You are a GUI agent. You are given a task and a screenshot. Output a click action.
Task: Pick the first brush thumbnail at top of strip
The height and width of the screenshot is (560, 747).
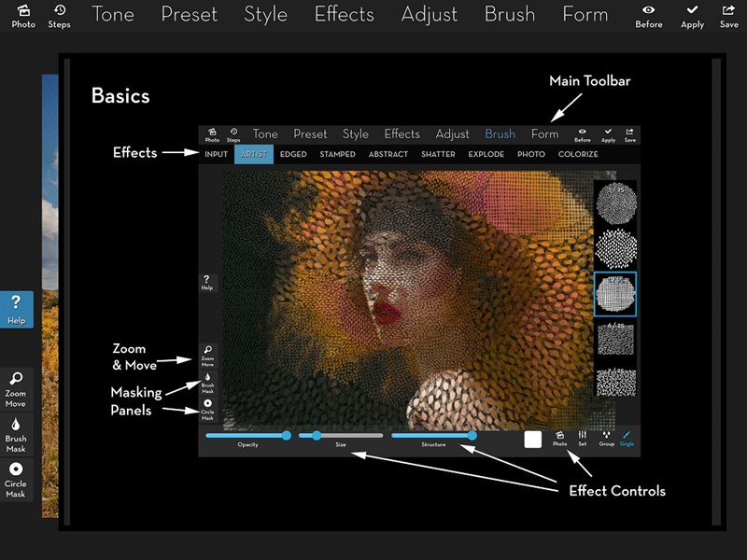(x=616, y=203)
